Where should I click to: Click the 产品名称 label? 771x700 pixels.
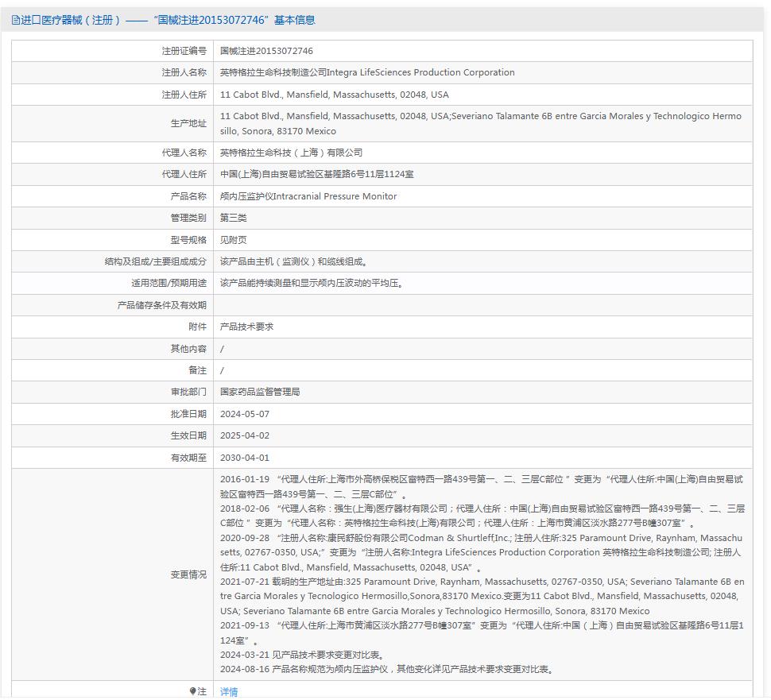tap(189, 196)
